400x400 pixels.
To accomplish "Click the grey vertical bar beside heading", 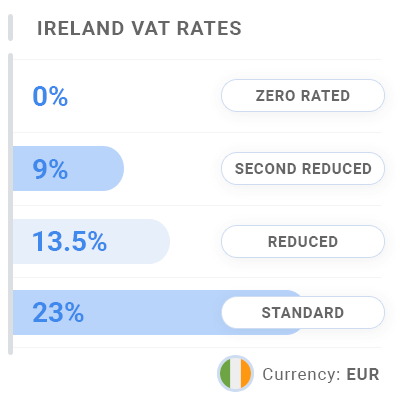I will (10, 28).
